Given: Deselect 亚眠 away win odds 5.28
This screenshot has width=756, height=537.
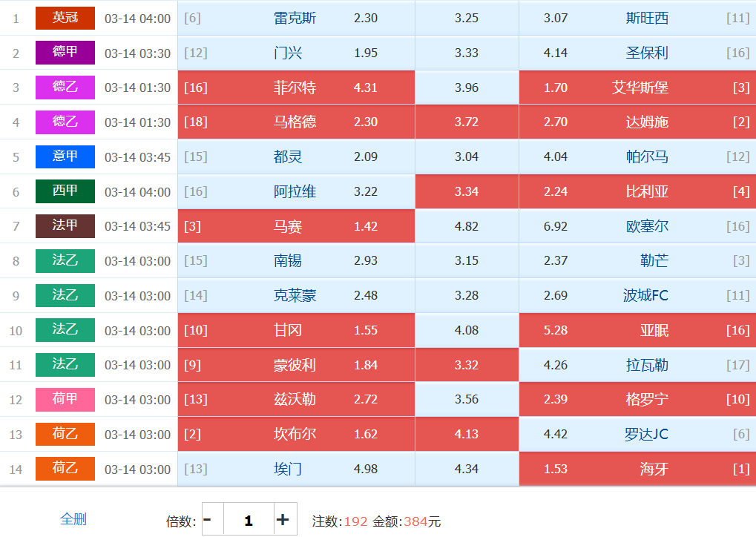Looking at the screenshot, I should [637, 331].
